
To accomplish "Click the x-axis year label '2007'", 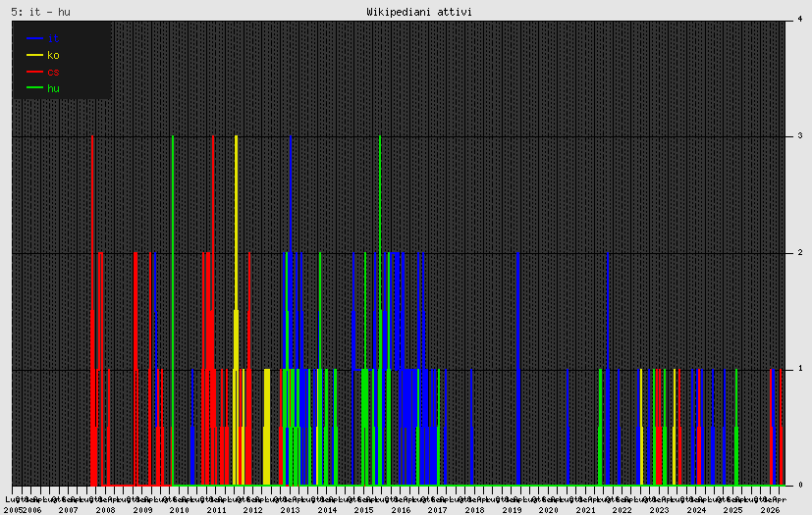I will [69, 510].
